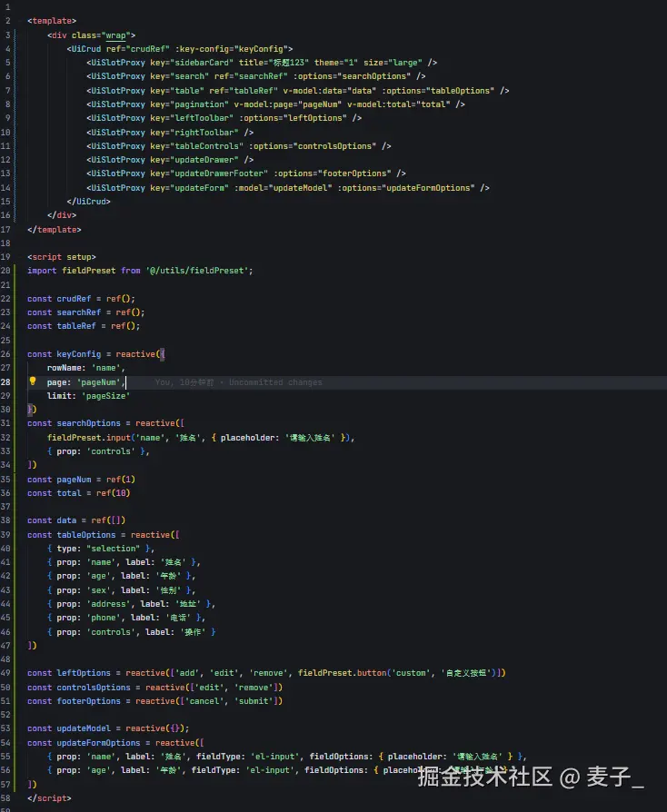Image resolution: width=667 pixels, height=812 pixels.
Task: Click the keyConfig constant declaration
Action: (x=78, y=354)
